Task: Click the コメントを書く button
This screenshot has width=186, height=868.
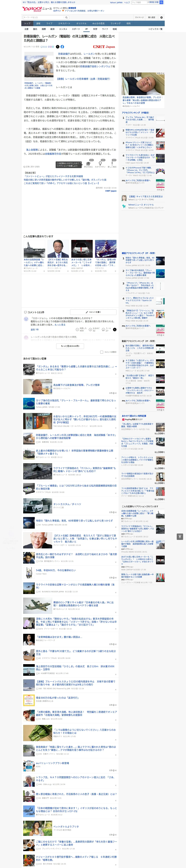Action: pos(93,312)
